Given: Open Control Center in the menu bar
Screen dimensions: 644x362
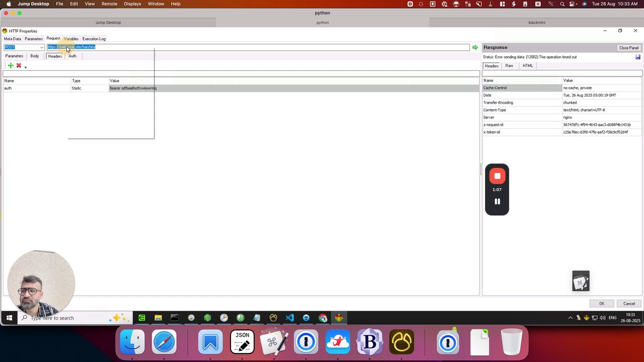Looking at the screenshot, I should (x=573, y=4).
